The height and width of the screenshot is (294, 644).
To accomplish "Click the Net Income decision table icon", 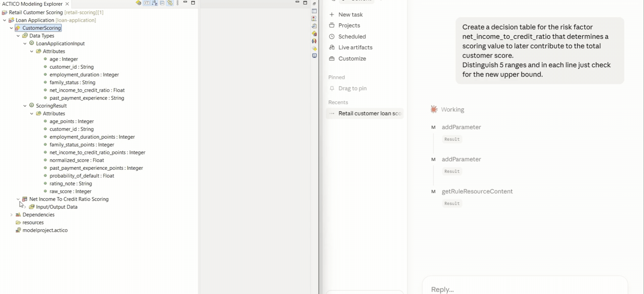I will point(25,199).
